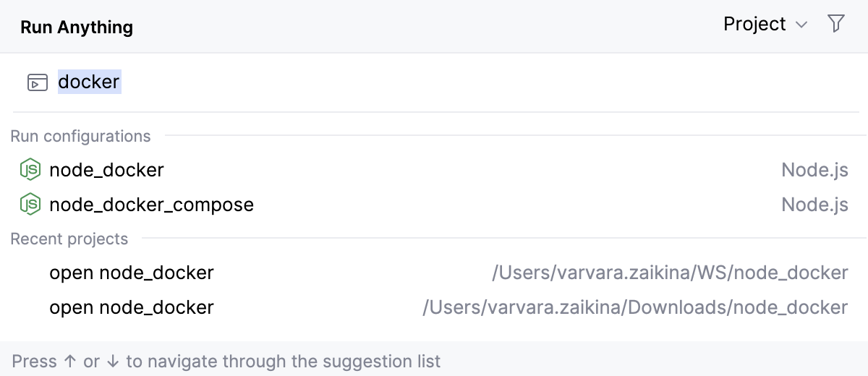This screenshot has width=868, height=376.
Task: Click the navigation hint text at bottom
Action: 226,361
